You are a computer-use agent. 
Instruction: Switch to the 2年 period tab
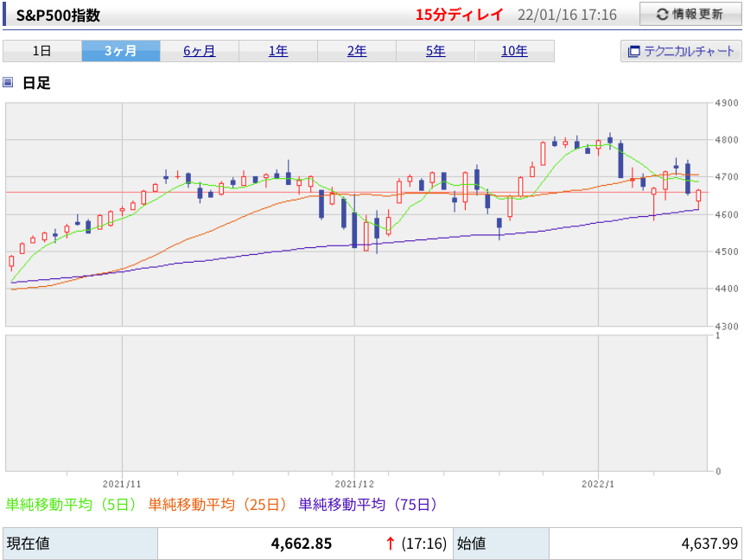(357, 51)
